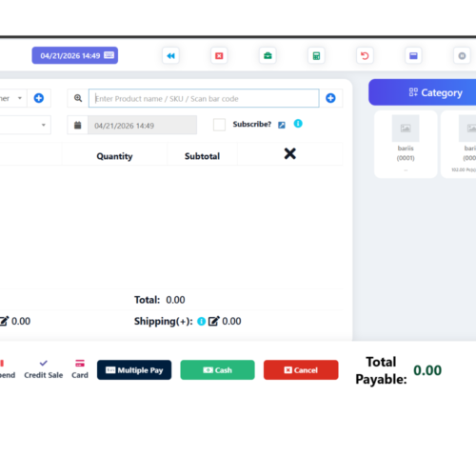This screenshot has height=476, width=476.
Task: Click the purple window full screen icon
Action: [x=413, y=56]
